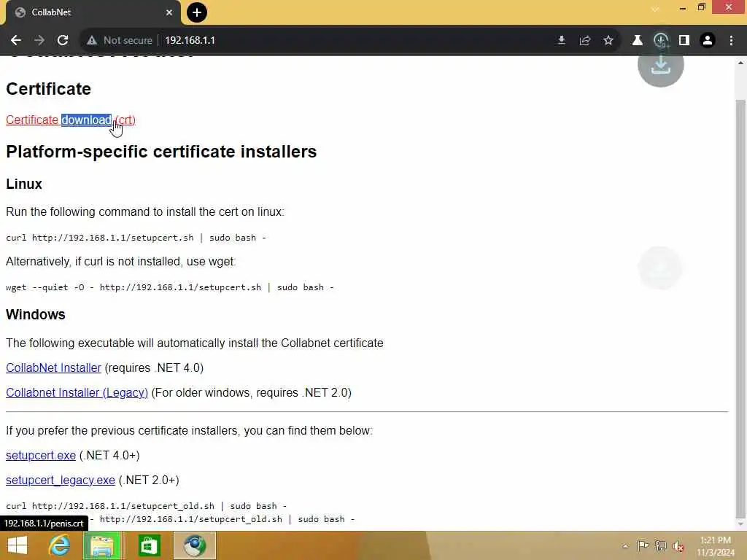Click the scrollbar down arrow

tap(741, 524)
